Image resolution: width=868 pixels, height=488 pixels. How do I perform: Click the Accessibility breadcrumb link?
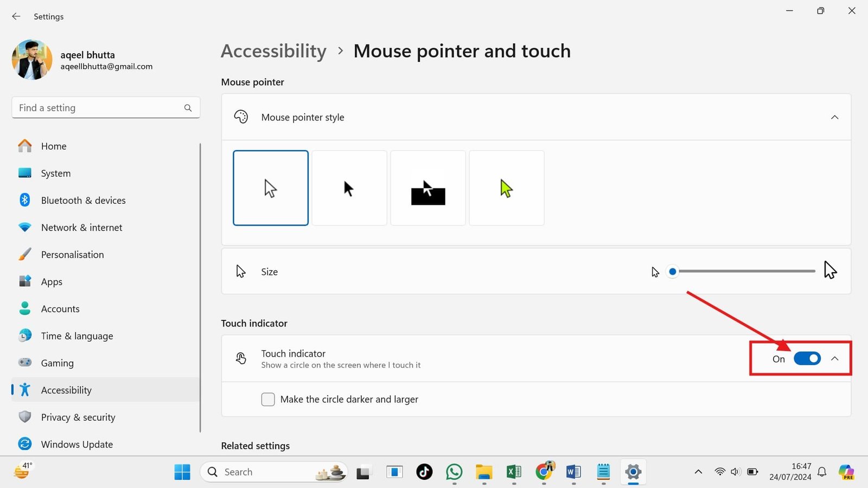(x=273, y=51)
